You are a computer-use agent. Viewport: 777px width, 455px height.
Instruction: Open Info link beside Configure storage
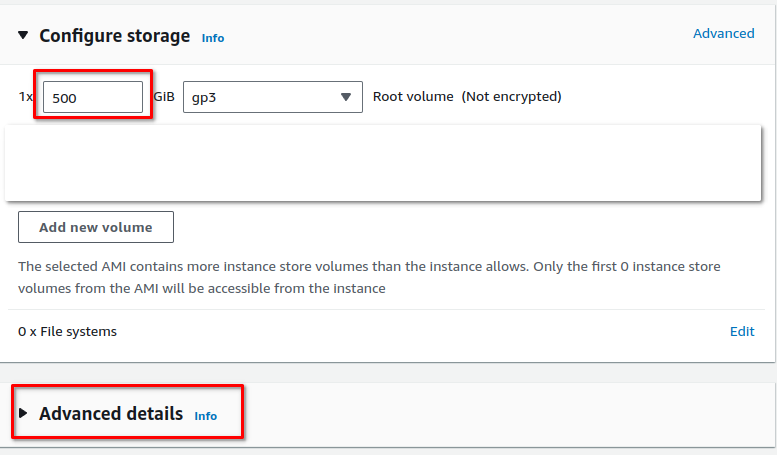click(x=213, y=38)
